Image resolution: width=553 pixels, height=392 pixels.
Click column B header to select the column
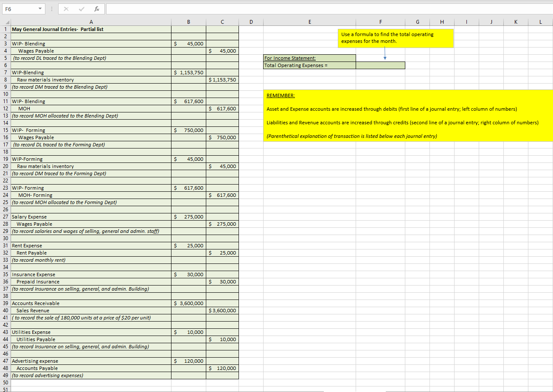click(188, 22)
